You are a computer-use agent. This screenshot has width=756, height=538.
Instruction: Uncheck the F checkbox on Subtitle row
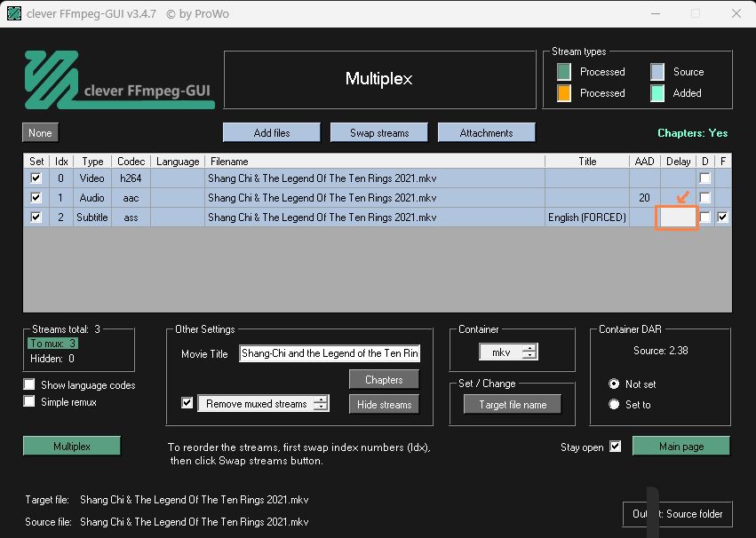722,217
